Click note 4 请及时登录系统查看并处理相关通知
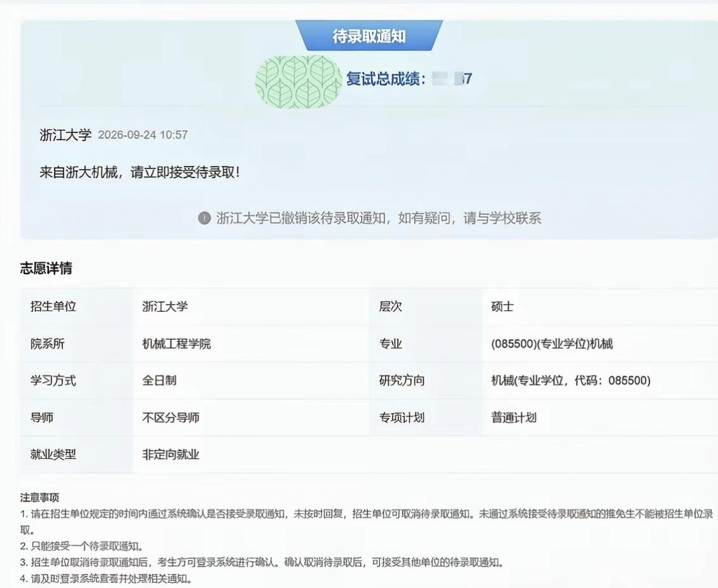The width and height of the screenshot is (718, 588). pyautogui.click(x=106, y=579)
